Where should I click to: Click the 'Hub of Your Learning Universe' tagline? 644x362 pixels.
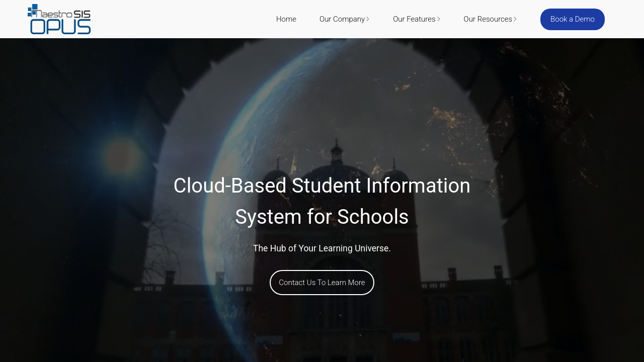322,248
